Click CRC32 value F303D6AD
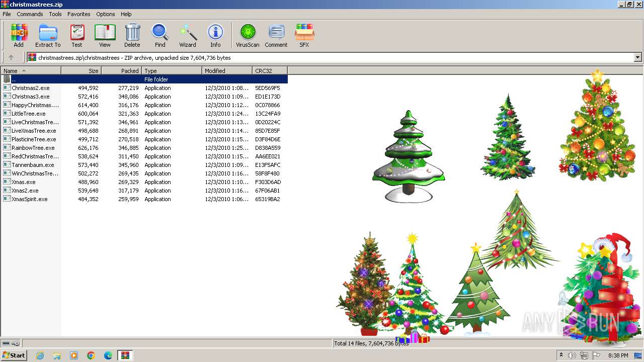This screenshot has height=362, width=644. pyautogui.click(x=268, y=182)
